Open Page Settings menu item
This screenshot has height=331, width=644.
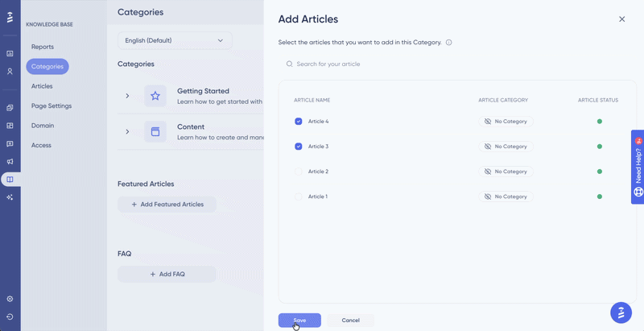pos(52,106)
